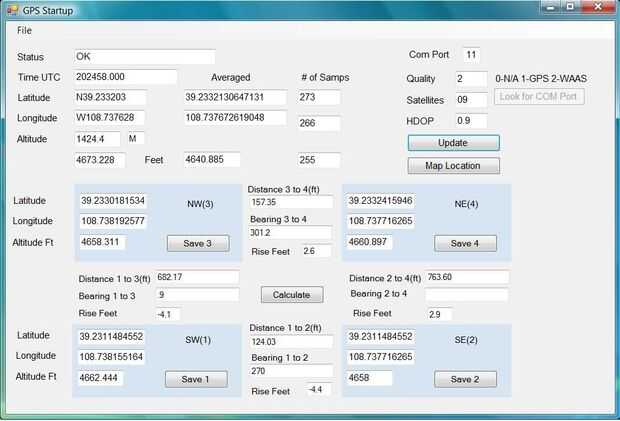Screen dimensions: 620x421
Task: Click the NW(3) corner label
Action: (200, 204)
